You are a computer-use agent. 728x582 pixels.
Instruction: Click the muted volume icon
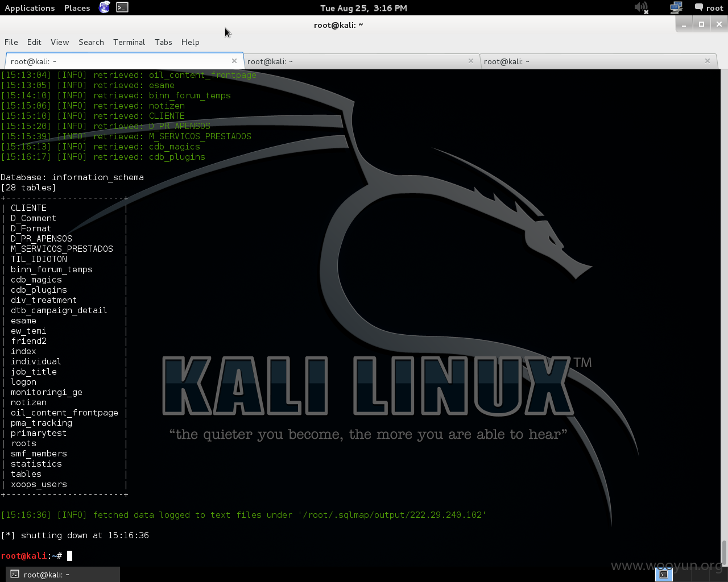(642, 8)
